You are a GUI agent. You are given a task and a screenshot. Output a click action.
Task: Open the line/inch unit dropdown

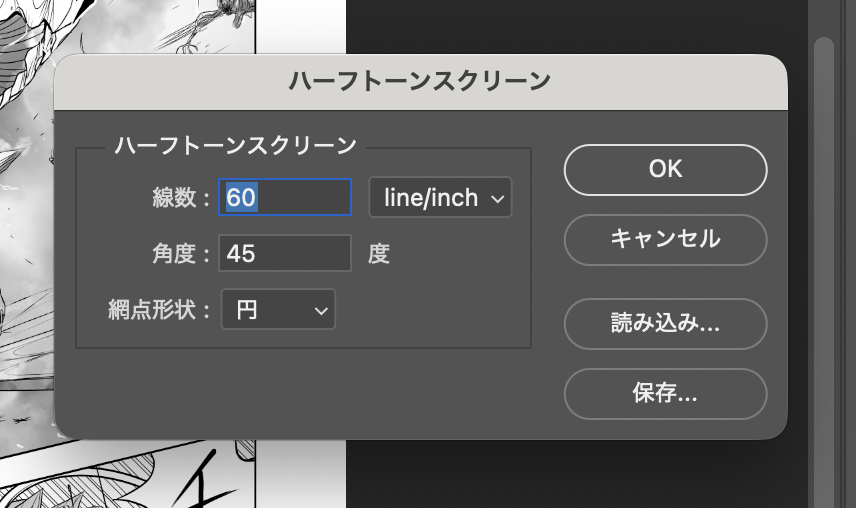pos(440,198)
